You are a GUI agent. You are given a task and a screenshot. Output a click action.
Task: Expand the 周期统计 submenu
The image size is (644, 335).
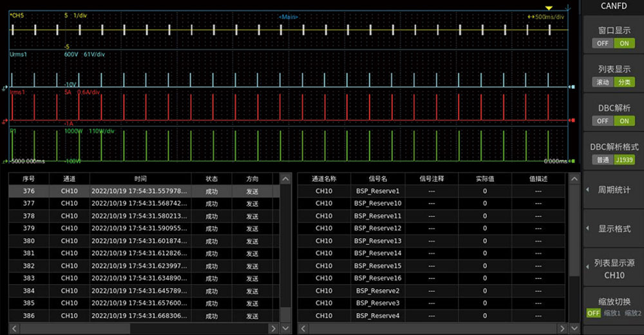point(613,190)
